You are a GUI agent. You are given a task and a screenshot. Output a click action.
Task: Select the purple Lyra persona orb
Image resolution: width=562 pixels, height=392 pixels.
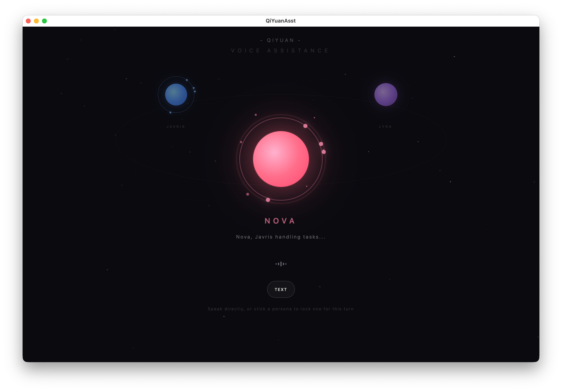click(x=386, y=95)
